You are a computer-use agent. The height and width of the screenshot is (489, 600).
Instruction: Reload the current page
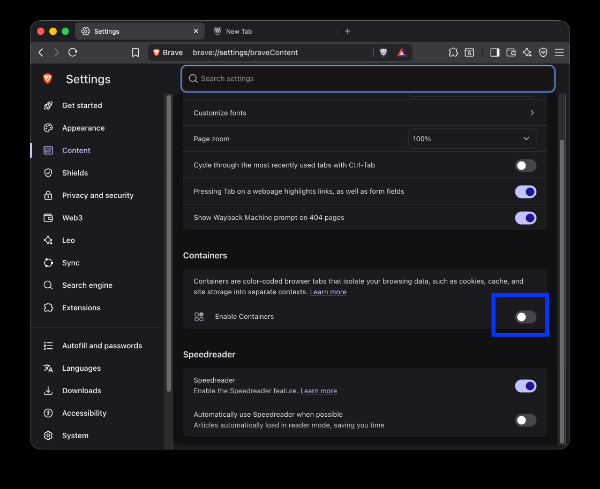tap(73, 52)
